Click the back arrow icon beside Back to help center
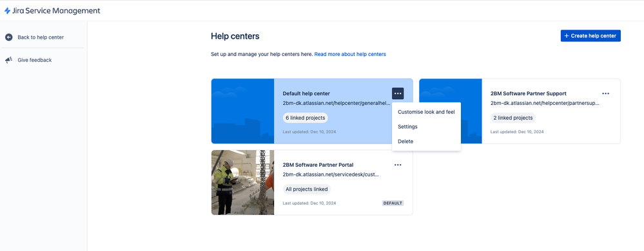Image resolution: width=644 pixels, height=251 pixels. pyautogui.click(x=8, y=37)
